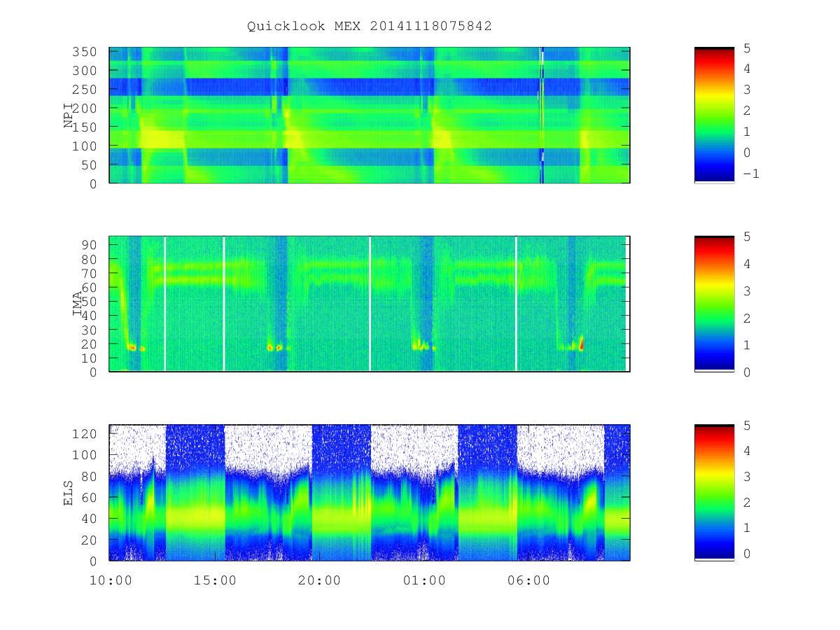Image resolution: width=840 pixels, height=630 pixels.
Task: Click the plot title Quicklook MEX 20141118075842
Action: [370, 26]
